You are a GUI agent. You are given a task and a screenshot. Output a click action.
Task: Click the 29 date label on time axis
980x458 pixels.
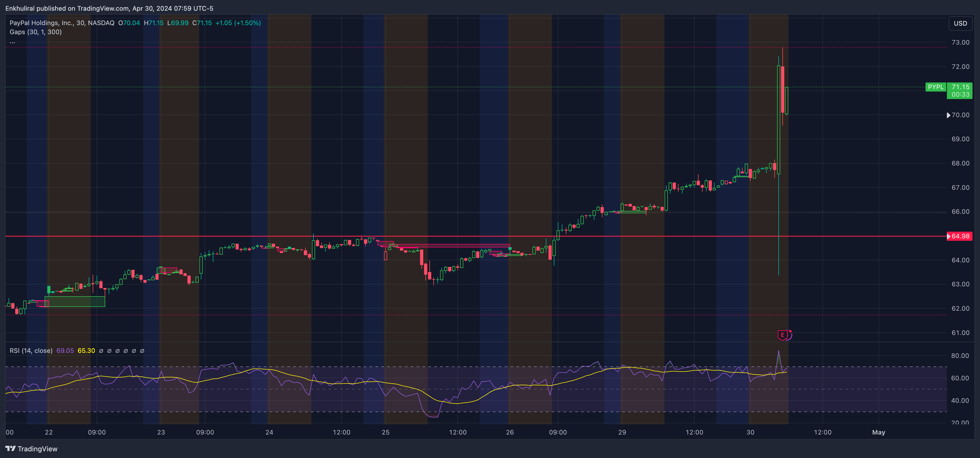[x=622, y=432]
